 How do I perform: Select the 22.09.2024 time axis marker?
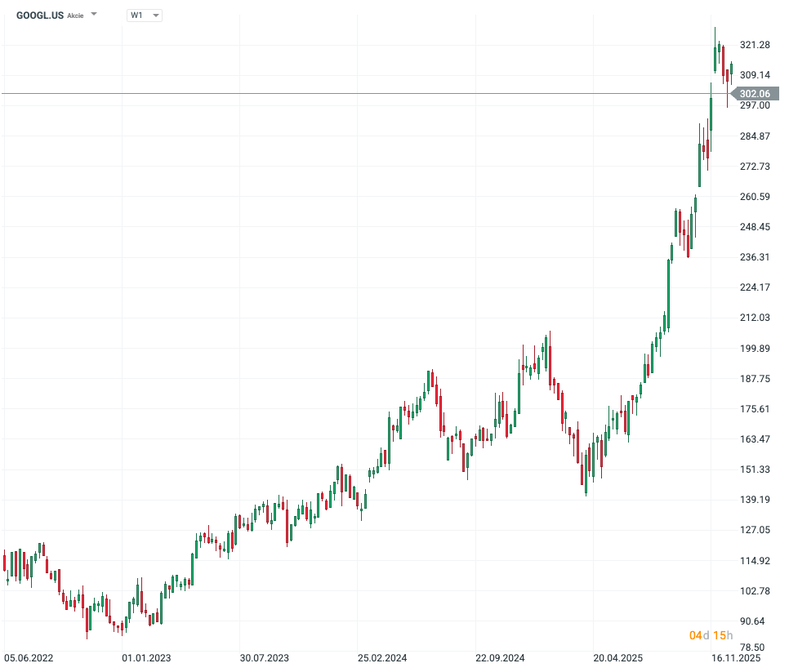pos(500,657)
